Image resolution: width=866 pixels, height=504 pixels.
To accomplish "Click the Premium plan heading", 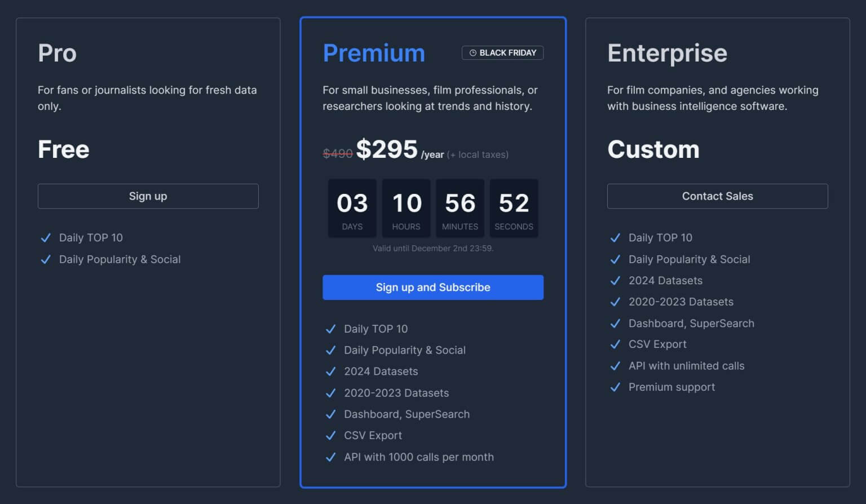I will coord(374,53).
